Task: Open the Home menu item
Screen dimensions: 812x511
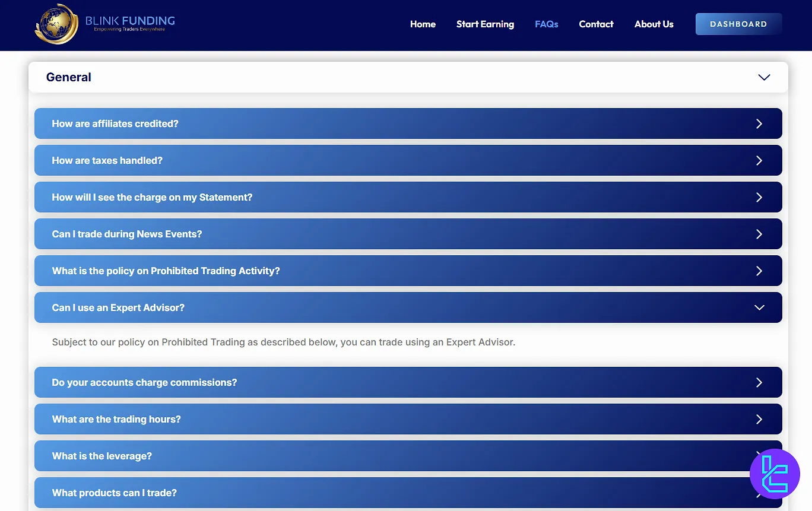Action: click(423, 24)
